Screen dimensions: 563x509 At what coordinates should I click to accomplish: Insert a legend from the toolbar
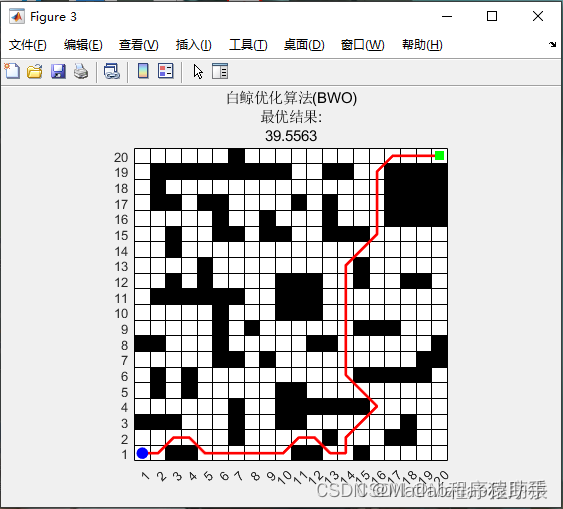pyautogui.click(x=166, y=71)
